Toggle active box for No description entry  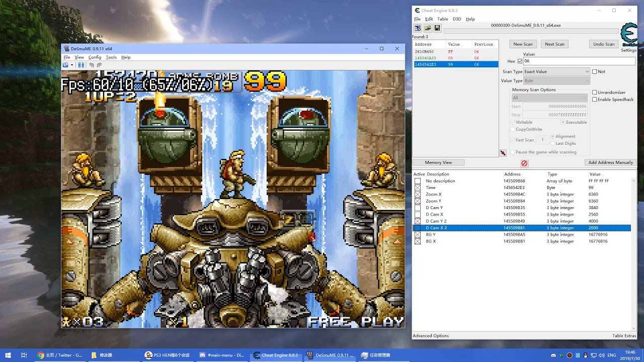[x=418, y=181]
